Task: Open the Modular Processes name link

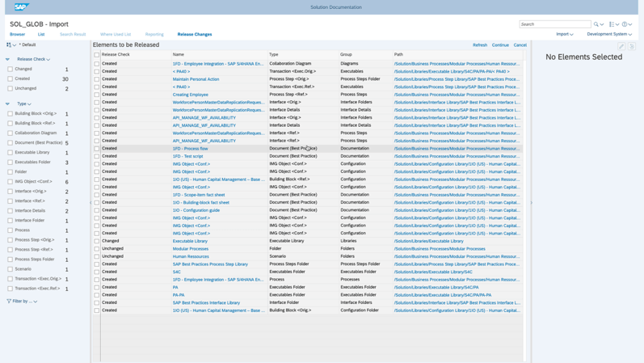Action: [191, 249]
